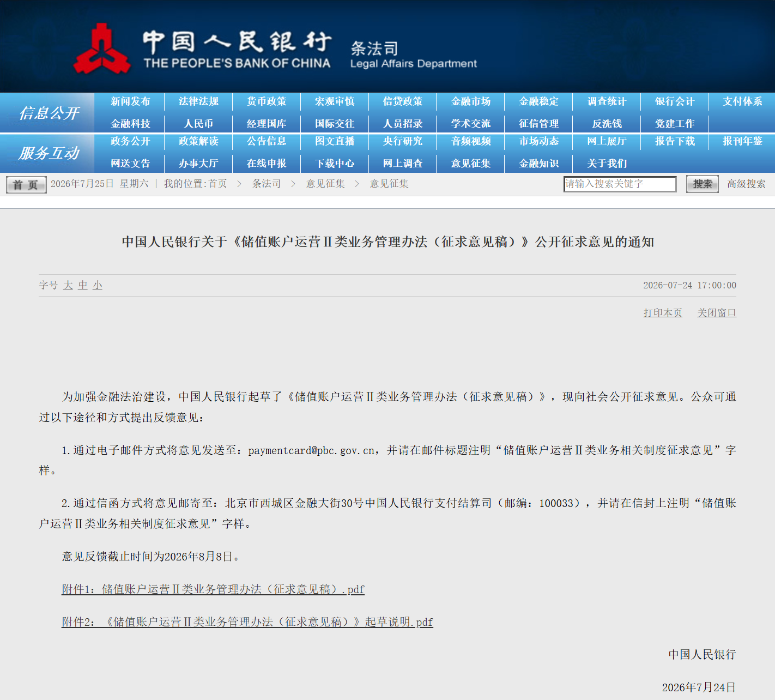
Task: Go to 下载中心
Action: pyautogui.click(x=335, y=164)
